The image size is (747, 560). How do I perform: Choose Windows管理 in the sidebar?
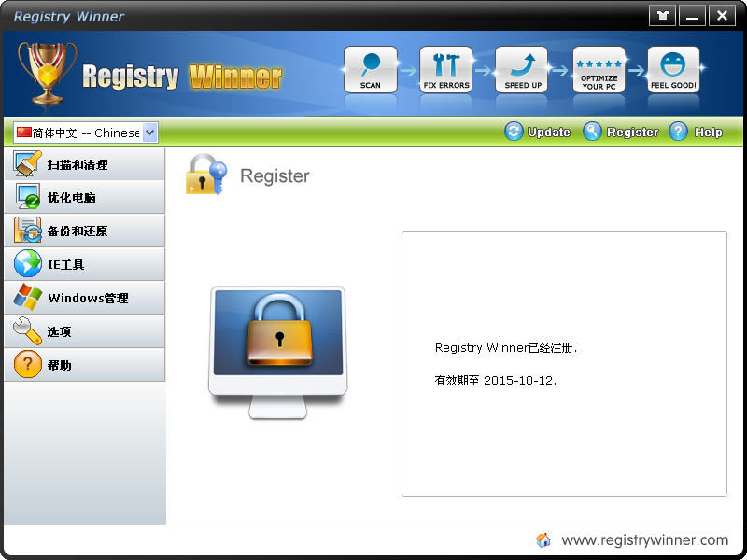[84, 298]
